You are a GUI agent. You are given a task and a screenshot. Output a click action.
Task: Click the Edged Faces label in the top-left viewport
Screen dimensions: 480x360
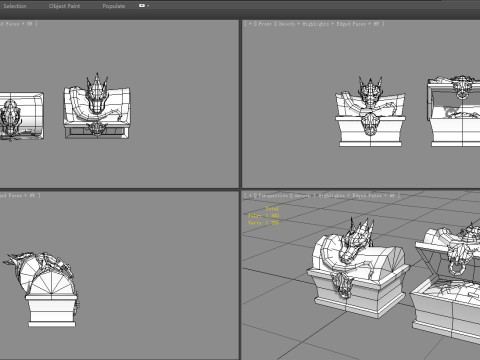[10, 24]
